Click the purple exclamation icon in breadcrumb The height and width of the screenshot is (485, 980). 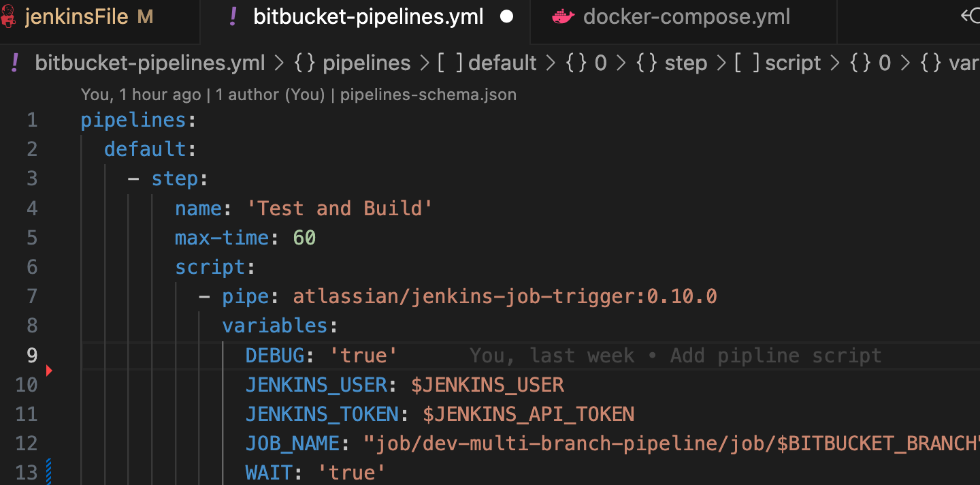tap(16, 63)
